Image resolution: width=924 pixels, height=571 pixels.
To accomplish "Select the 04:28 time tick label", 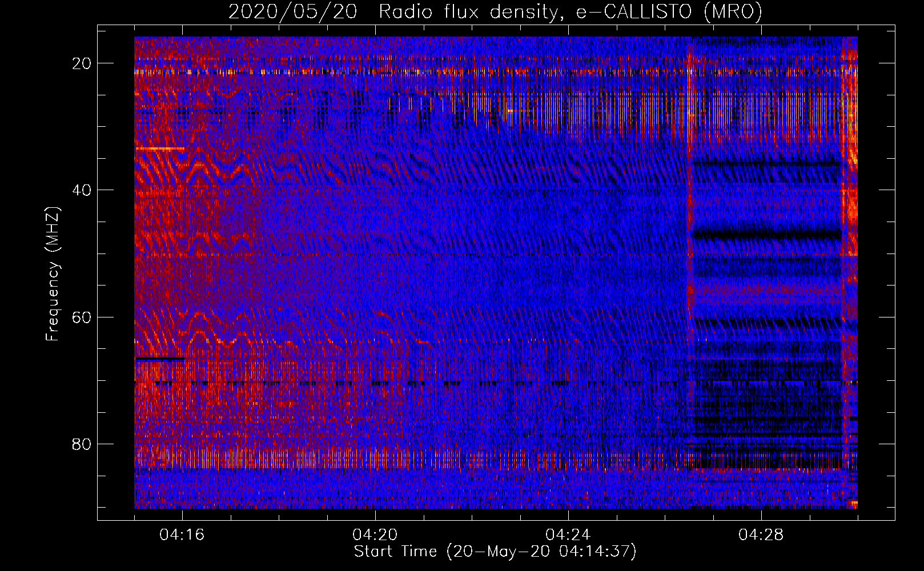I will point(761,535).
